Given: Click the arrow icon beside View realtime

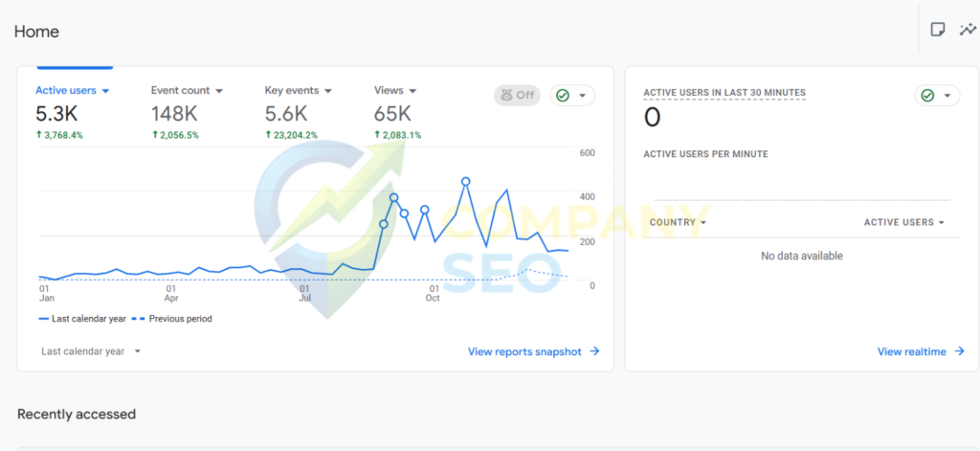Looking at the screenshot, I should tap(957, 352).
